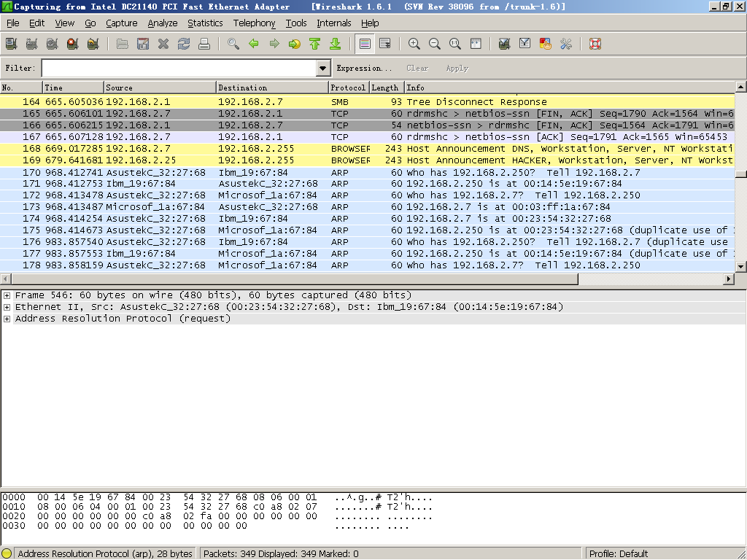Go to packet number icon
The image size is (747, 560).
(295, 44)
